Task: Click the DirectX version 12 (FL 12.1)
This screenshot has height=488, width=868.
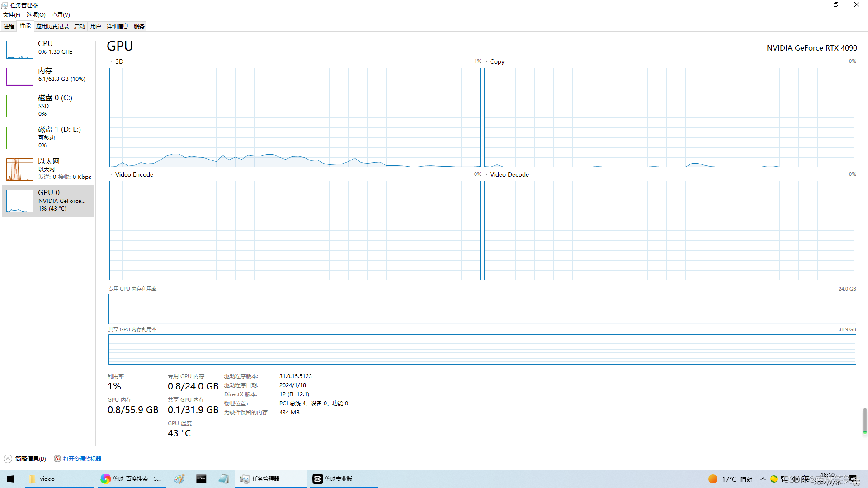Action: coord(294,394)
